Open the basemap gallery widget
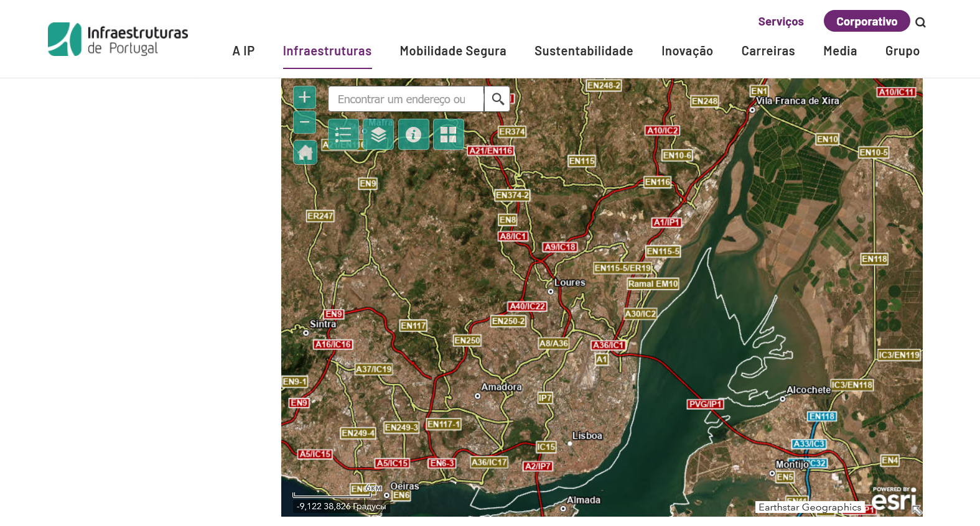Image resolution: width=980 pixels, height=526 pixels. [448, 134]
